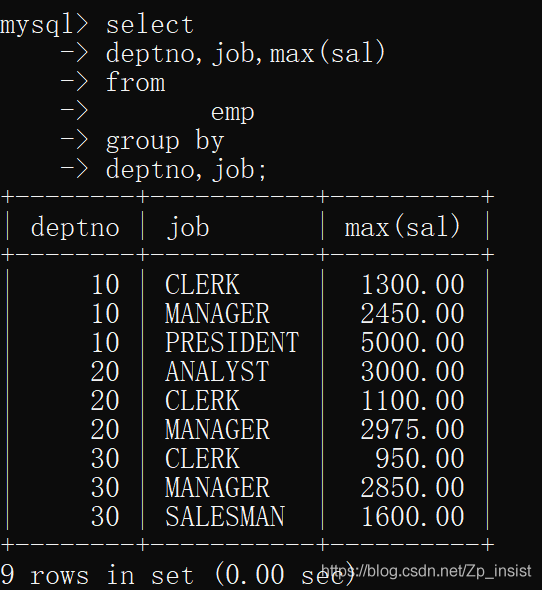Click the word 'select' in query

150,25
